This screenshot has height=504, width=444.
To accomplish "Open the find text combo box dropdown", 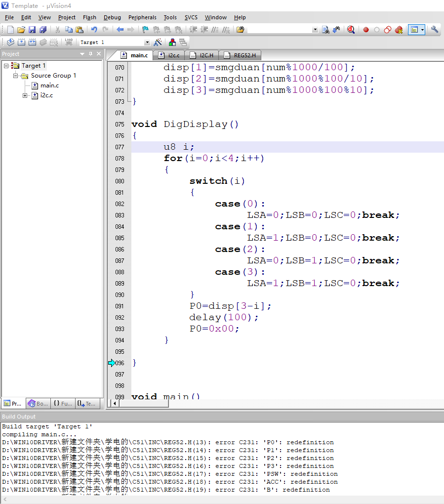I will coord(315,30).
